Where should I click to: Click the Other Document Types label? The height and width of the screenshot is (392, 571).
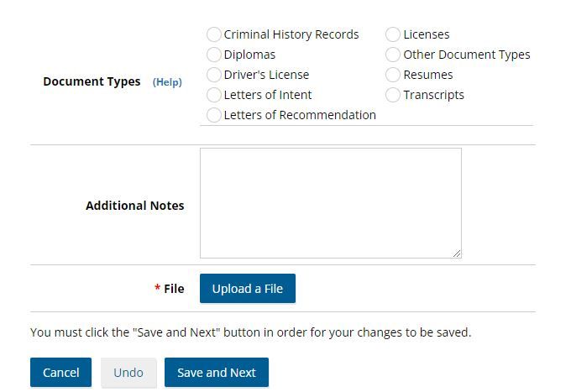coord(466,55)
